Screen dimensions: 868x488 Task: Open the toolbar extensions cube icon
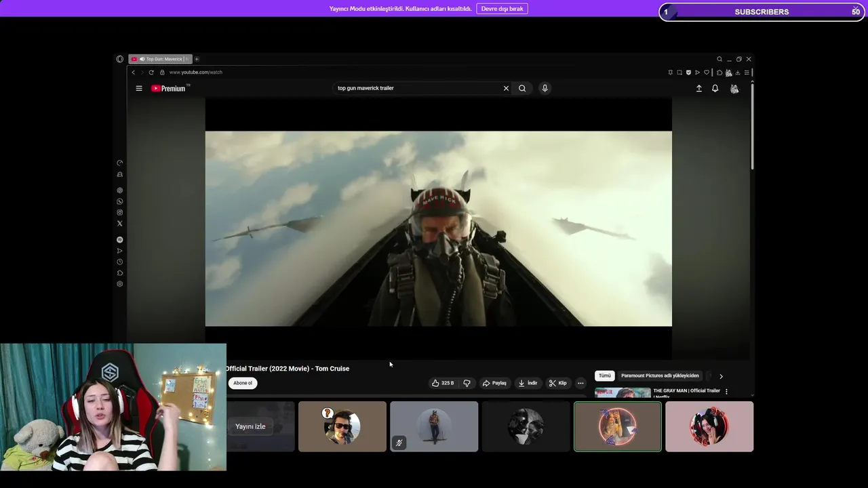click(719, 73)
